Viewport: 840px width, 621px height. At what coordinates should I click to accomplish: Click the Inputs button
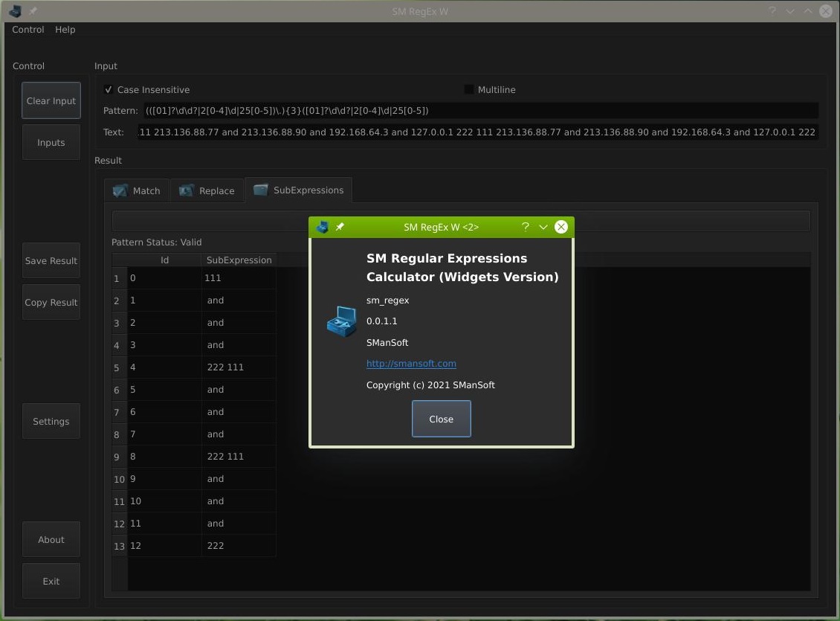tap(51, 143)
